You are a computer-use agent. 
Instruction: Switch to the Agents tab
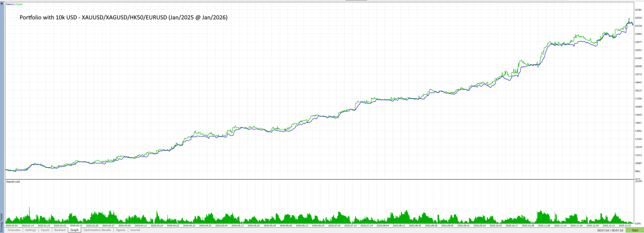point(120,230)
